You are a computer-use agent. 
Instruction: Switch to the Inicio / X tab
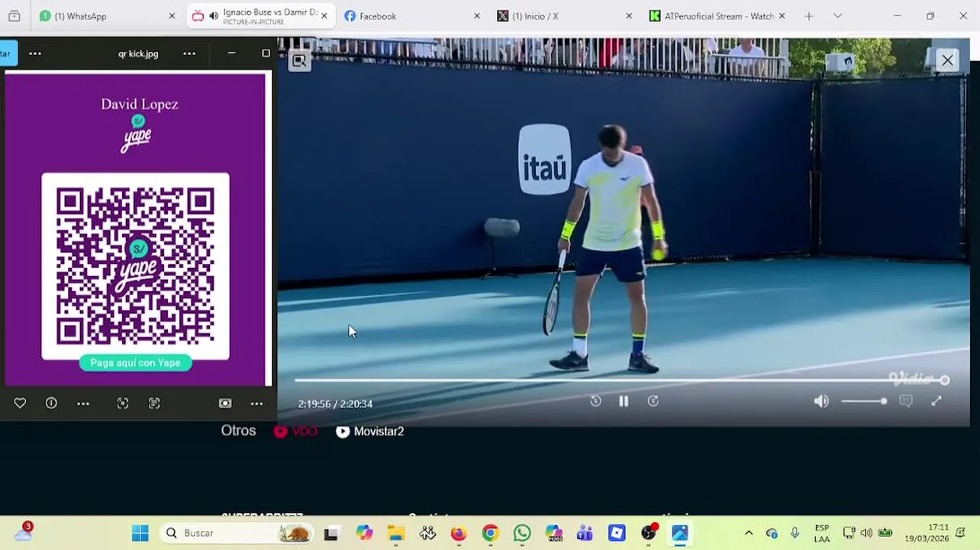tap(565, 16)
